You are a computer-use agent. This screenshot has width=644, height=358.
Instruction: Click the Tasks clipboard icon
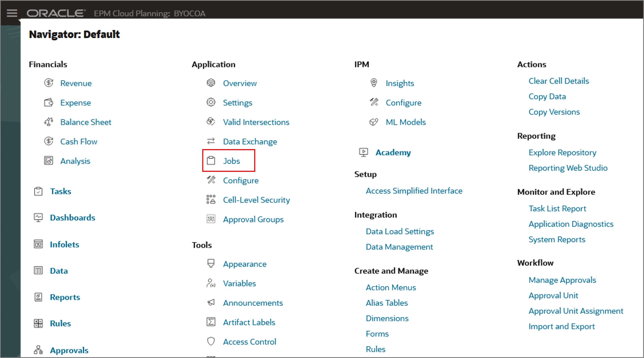point(38,191)
